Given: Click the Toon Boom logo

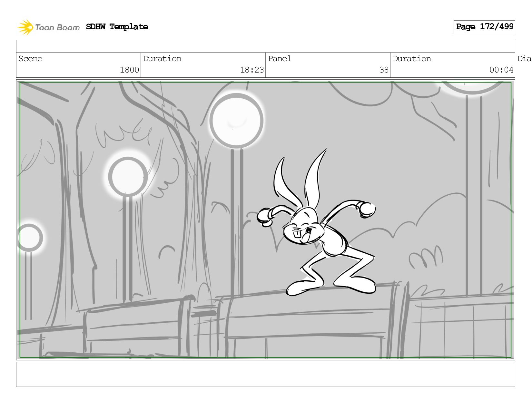Looking at the screenshot, I should (x=48, y=27).
